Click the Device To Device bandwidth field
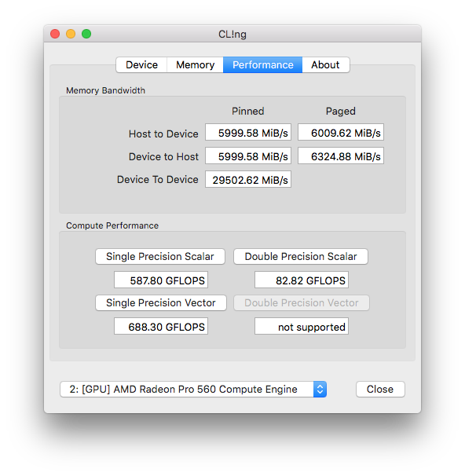Viewport: 465px width, 476px height. tap(248, 179)
